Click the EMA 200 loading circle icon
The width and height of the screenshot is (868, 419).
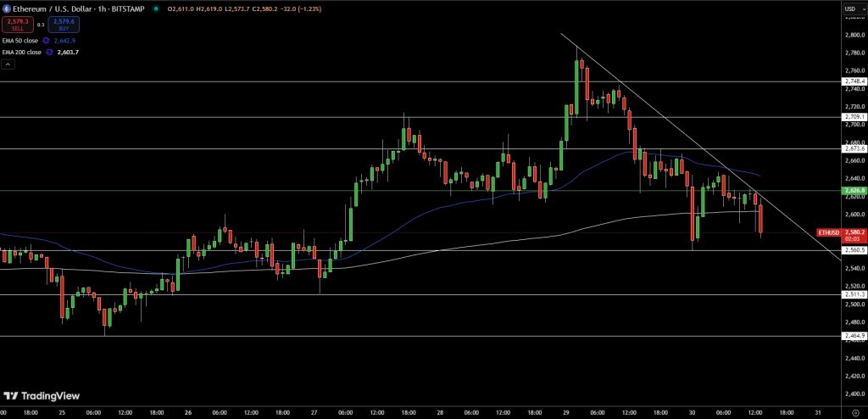click(x=48, y=52)
